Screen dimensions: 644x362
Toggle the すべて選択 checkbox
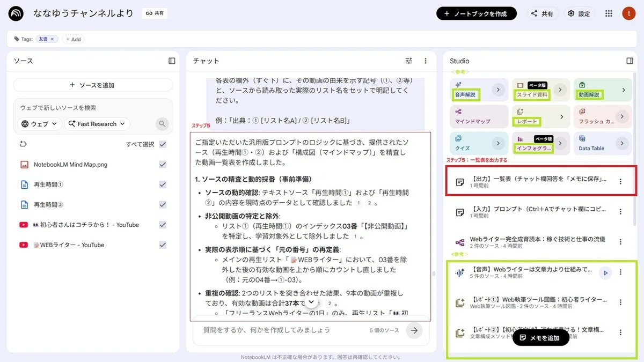[163, 144]
